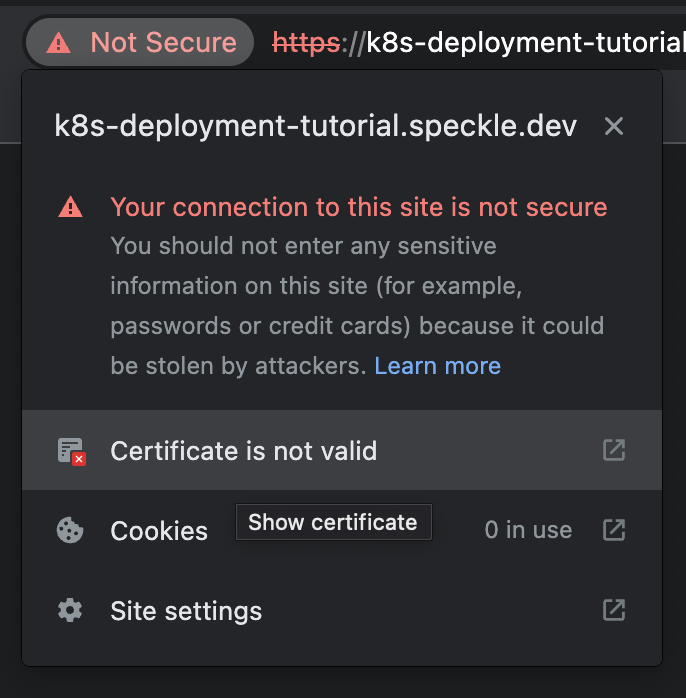Viewport: 686px width, 698px height.
Task: Select the 'Certificate is not valid' row
Action: [x=244, y=451]
